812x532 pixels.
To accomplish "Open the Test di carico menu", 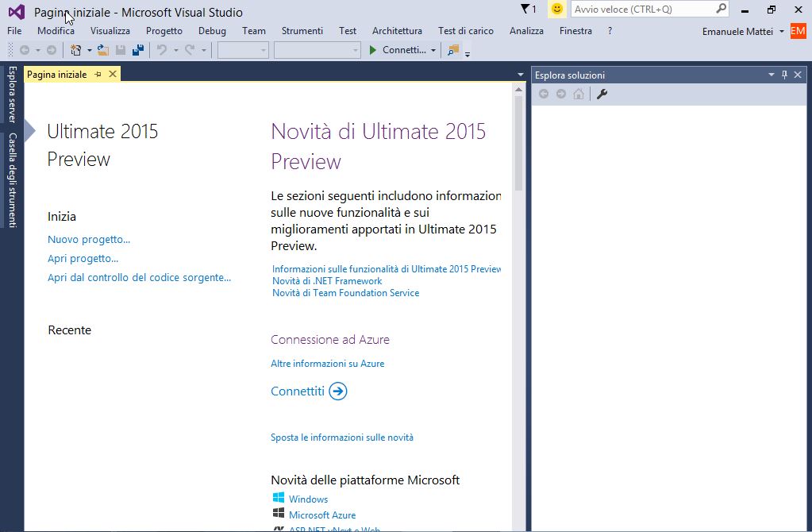I will point(466,31).
